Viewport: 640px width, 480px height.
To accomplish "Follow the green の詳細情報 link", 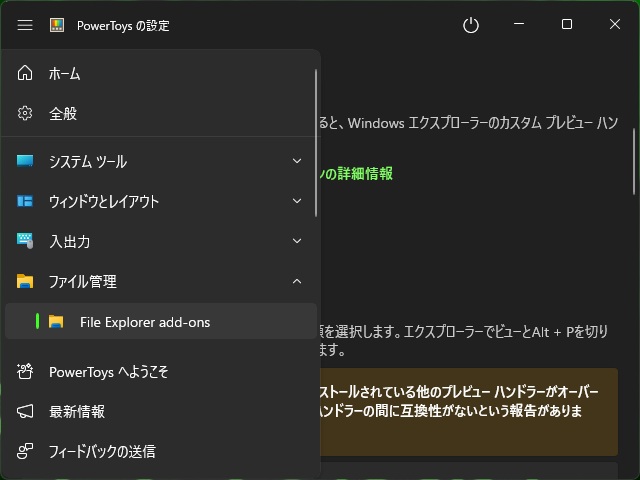I will point(356,173).
